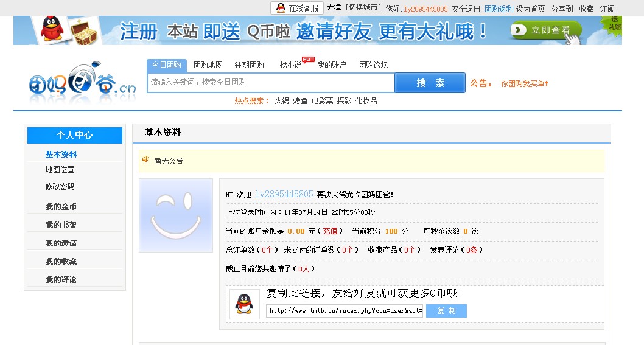
Task: Open username ly2895445805 in the top bar
Action: click(425, 9)
